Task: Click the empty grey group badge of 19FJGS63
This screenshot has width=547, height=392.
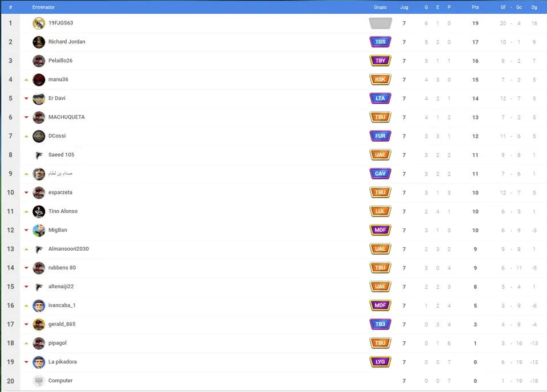Action: pyautogui.click(x=380, y=23)
